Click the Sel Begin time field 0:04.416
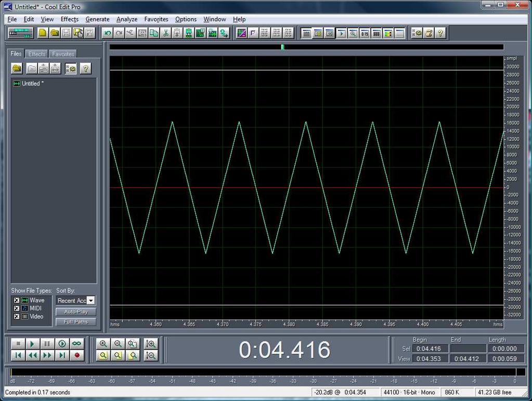The image size is (532, 401). point(430,349)
